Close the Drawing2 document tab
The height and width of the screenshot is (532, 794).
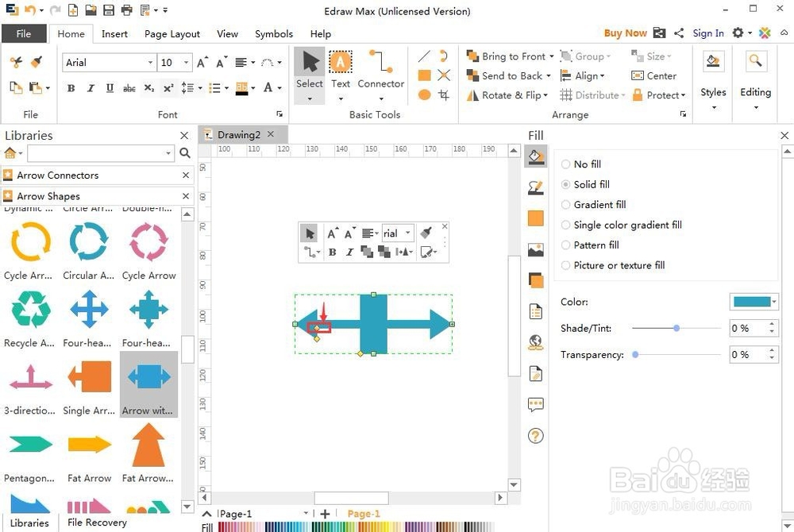pos(271,134)
